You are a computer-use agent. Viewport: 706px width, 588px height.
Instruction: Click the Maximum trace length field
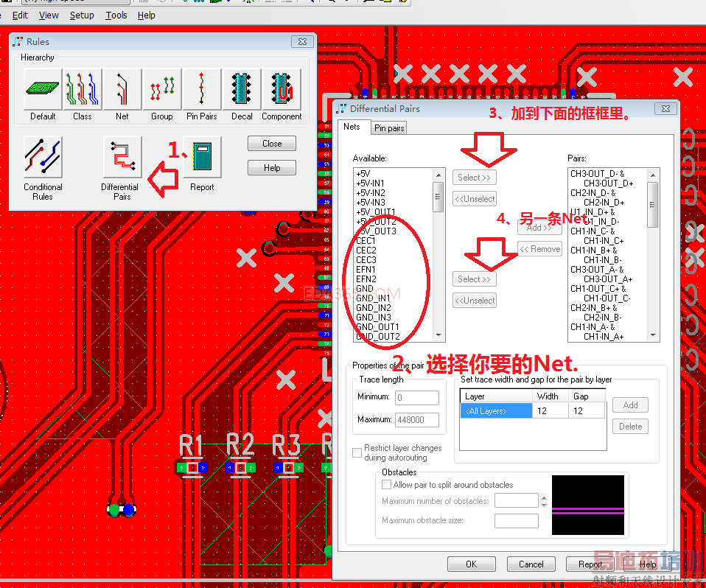tap(417, 419)
